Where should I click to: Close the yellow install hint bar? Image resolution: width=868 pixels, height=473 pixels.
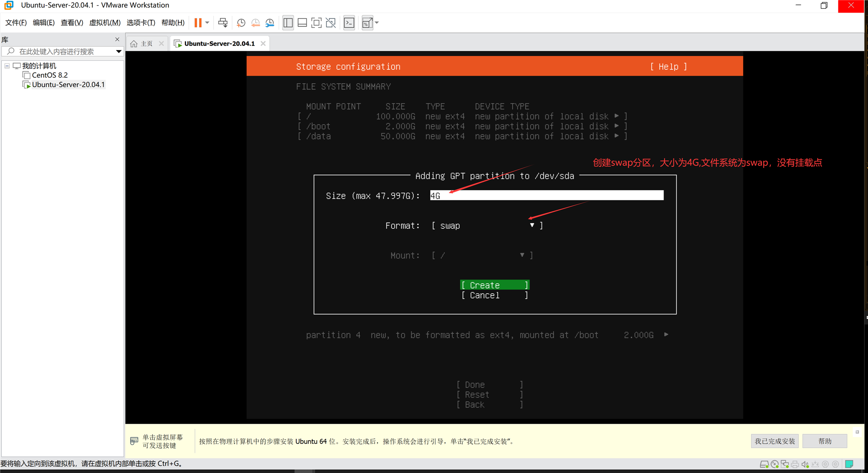[x=857, y=432]
